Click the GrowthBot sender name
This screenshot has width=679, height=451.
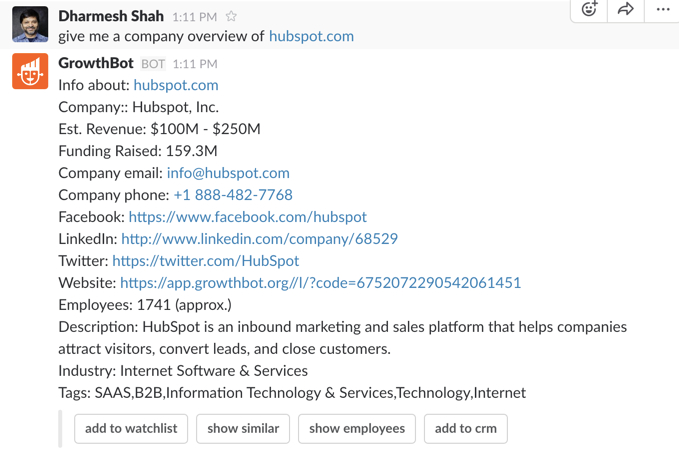(96, 63)
